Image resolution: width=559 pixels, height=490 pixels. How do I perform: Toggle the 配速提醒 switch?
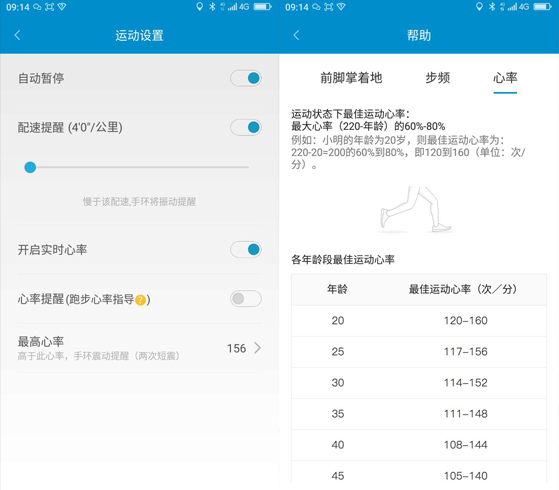tap(246, 127)
